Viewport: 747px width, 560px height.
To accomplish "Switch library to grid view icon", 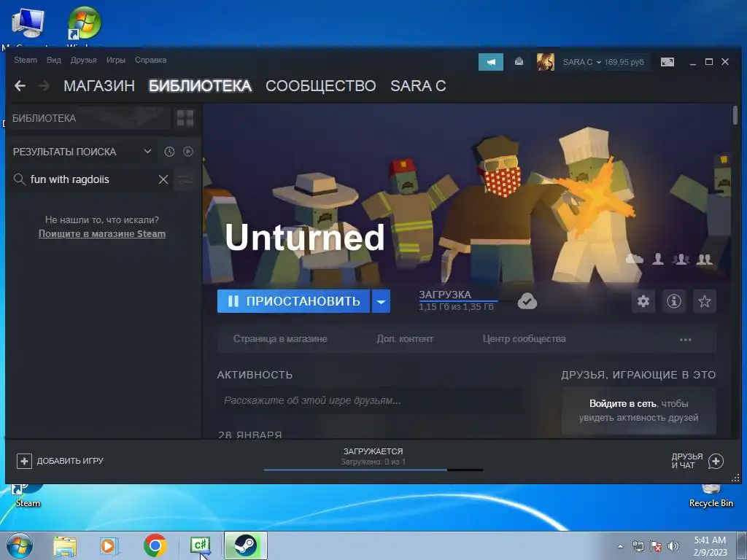I will [185, 118].
